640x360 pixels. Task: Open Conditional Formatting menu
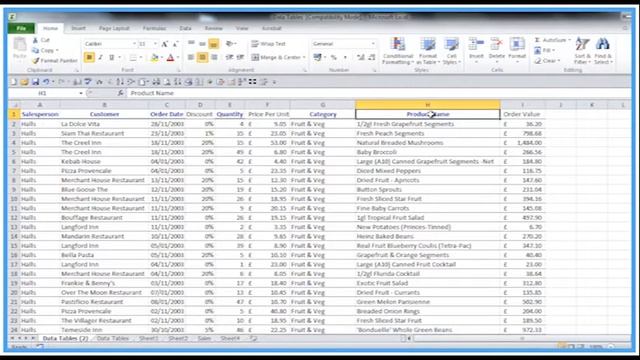tap(398, 51)
